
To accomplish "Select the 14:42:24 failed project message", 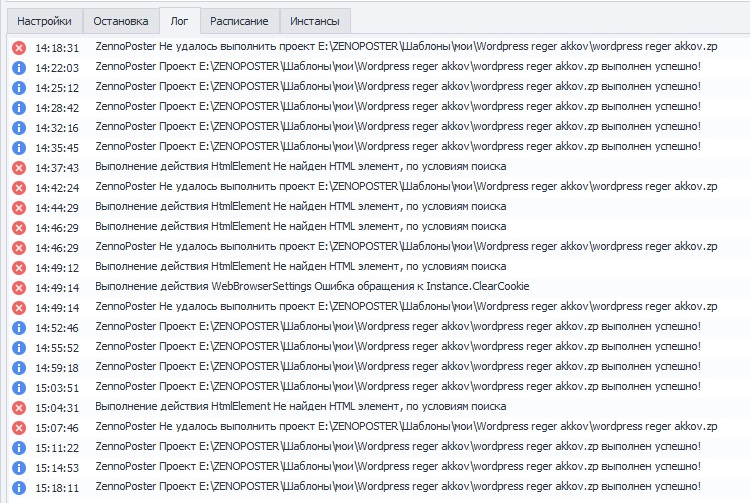I will [406, 186].
